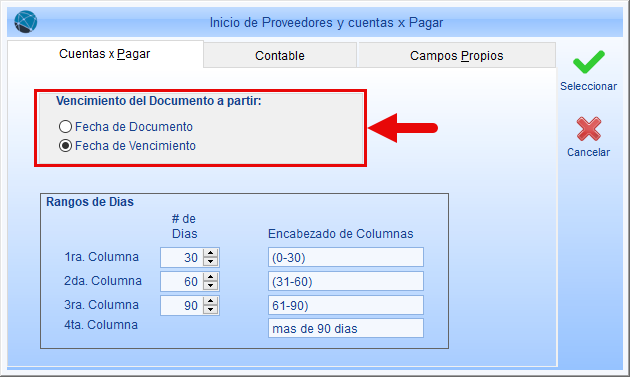
Task: Switch to the Cuentas x Pagar tab
Action: click(x=105, y=54)
